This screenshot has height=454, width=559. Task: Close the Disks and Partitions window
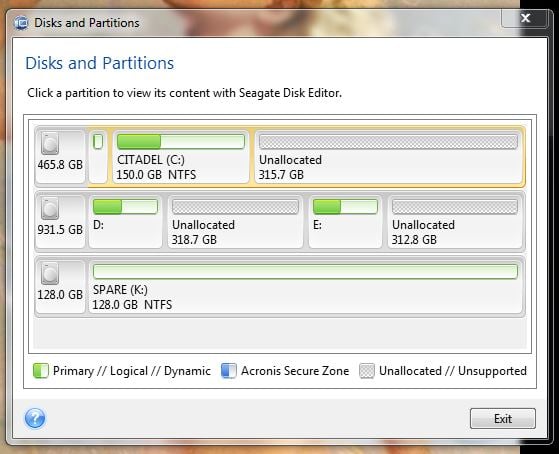[524, 18]
